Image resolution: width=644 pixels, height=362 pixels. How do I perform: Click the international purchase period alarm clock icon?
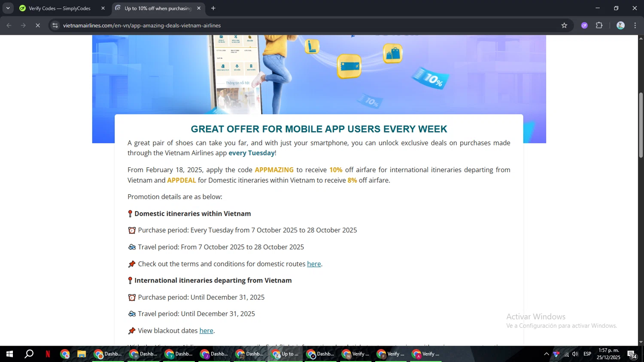pos(132,297)
